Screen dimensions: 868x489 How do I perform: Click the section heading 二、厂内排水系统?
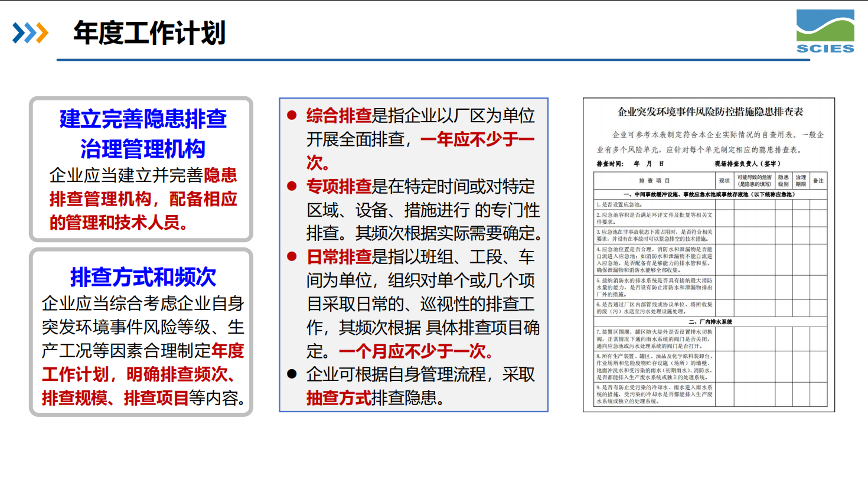(710, 322)
